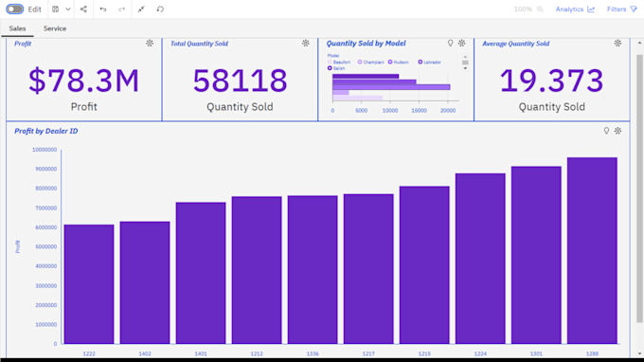Open settings icon on Profit widget
This screenshot has height=362, width=644.
point(150,44)
